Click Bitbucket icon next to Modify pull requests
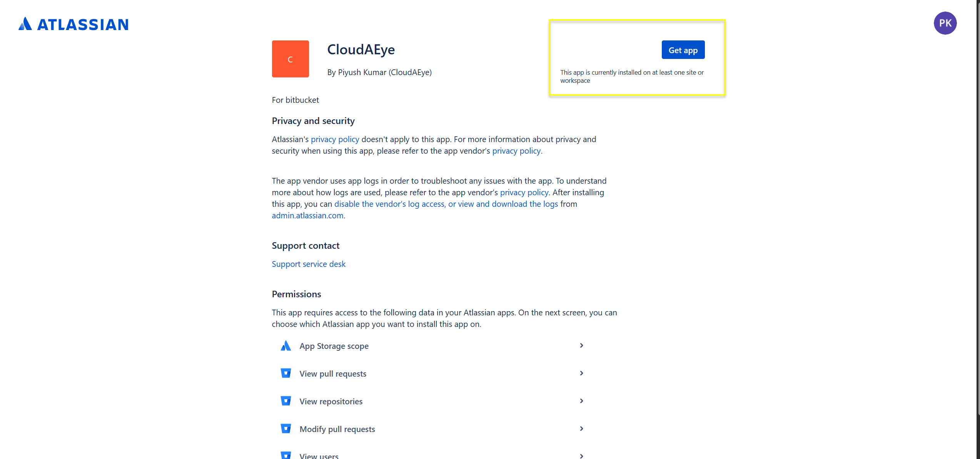Image resolution: width=980 pixels, height=459 pixels. [285, 429]
